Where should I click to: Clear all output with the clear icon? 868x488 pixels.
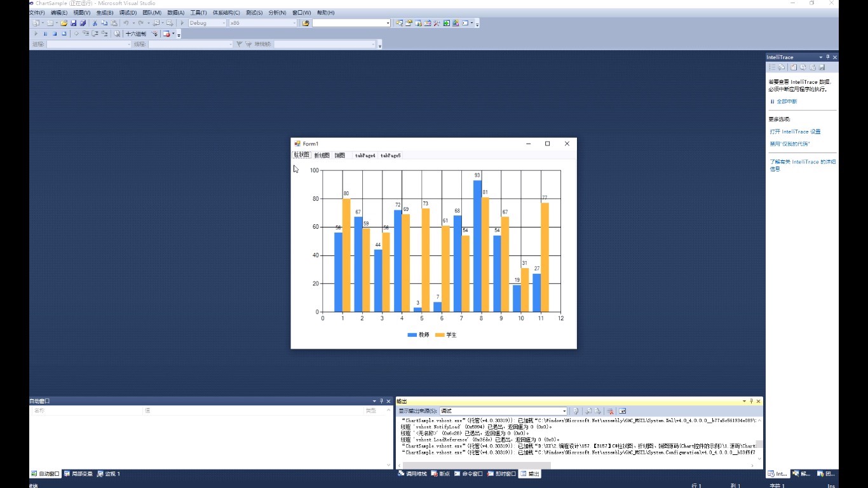[610, 411]
